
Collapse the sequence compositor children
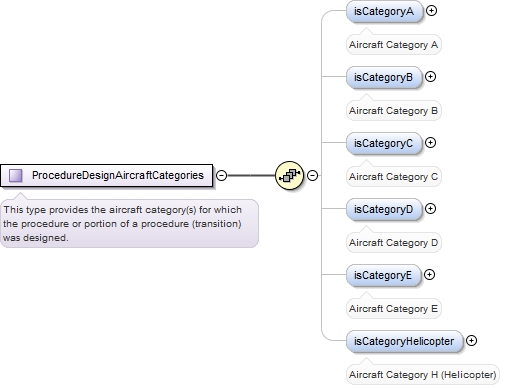click(x=312, y=175)
